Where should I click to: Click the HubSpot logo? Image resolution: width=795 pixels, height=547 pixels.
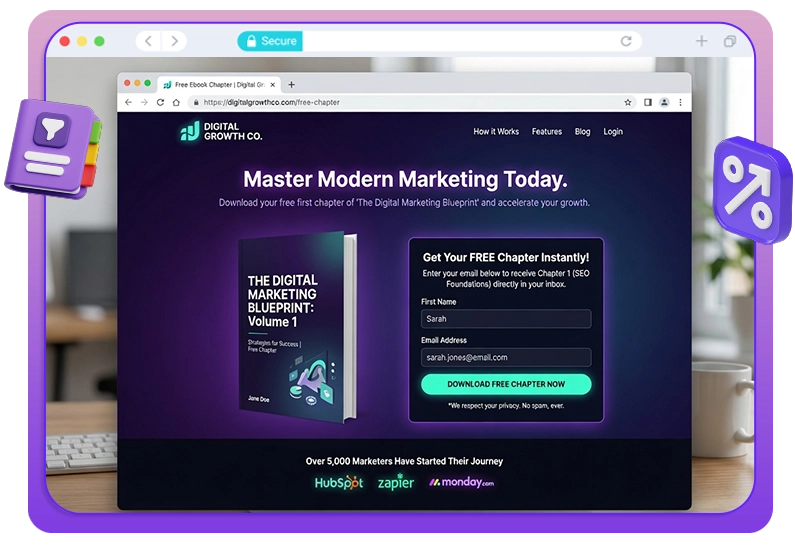(339, 483)
